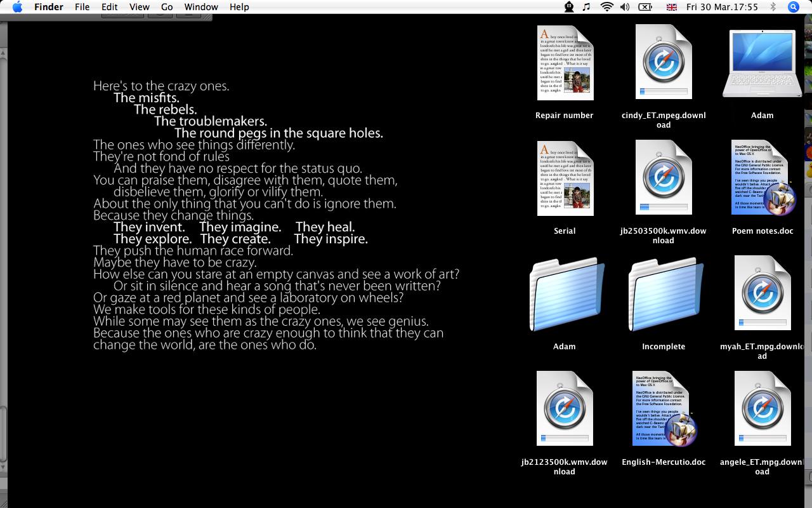Open the Apple menu
The height and width of the screenshot is (508, 812).
tap(17, 7)
